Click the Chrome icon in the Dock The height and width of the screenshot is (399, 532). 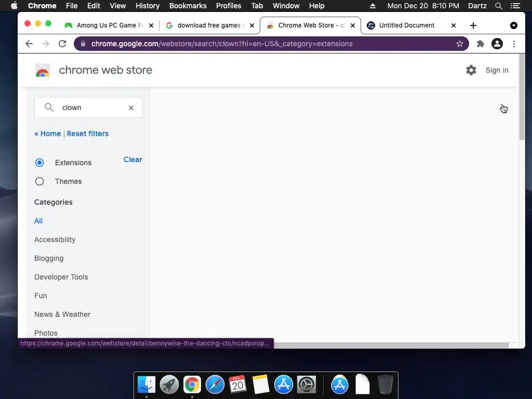click(x=192, y=385)
